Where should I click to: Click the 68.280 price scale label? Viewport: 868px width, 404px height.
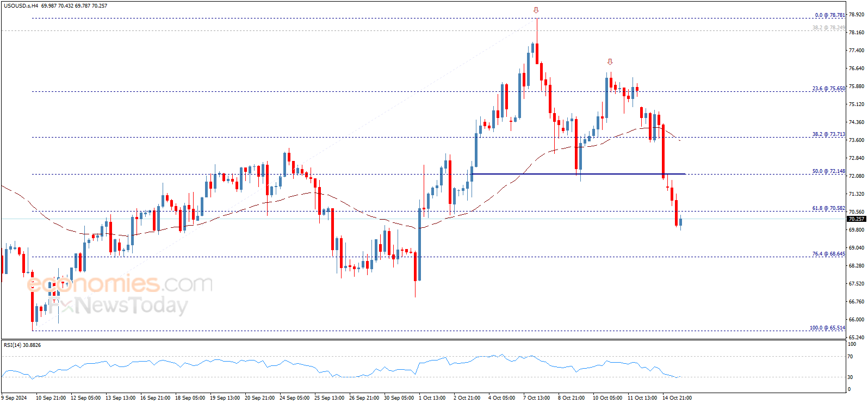[857, 266]
